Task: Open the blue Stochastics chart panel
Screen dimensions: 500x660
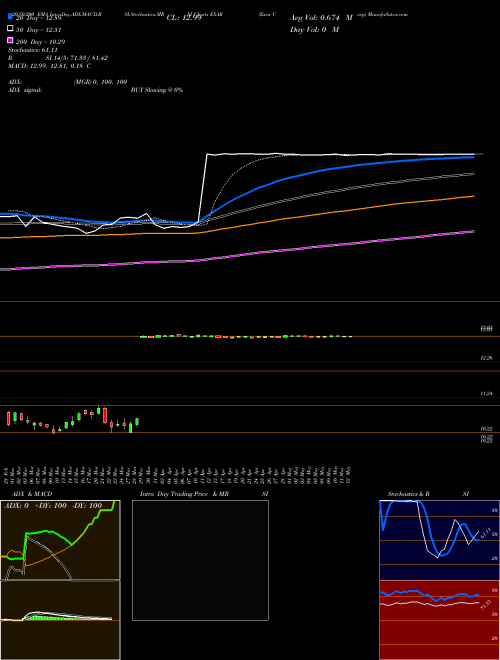Action: pyautogui.click(x=439, y=540)
